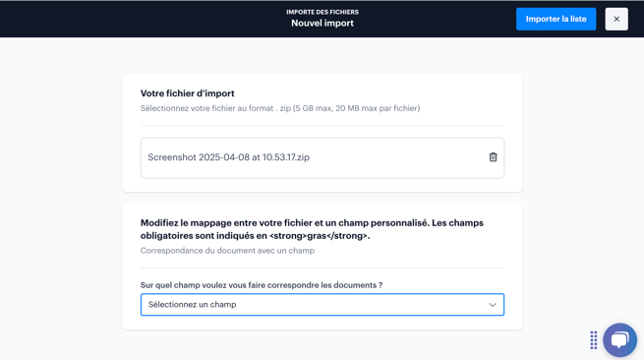Click the dotted grip handle beside chat bubble
The height and width of the screenshot is (360, 644).
pos(594,340)
